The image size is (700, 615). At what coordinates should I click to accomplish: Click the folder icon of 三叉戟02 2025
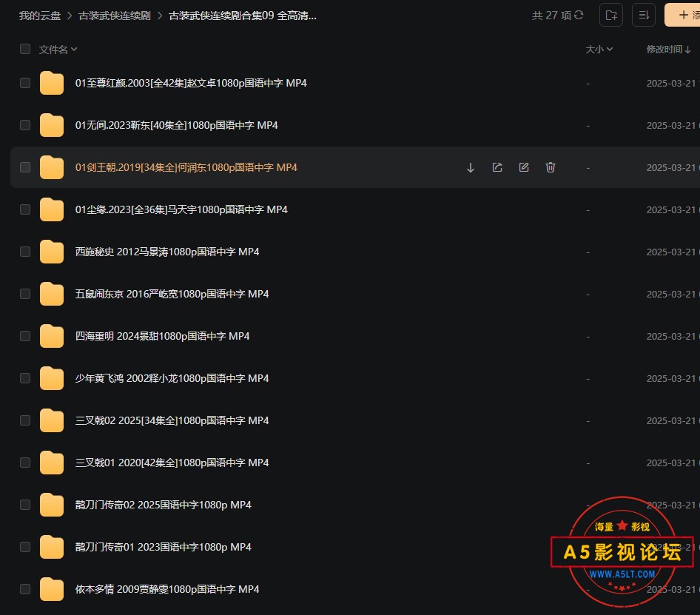point(52,420)
